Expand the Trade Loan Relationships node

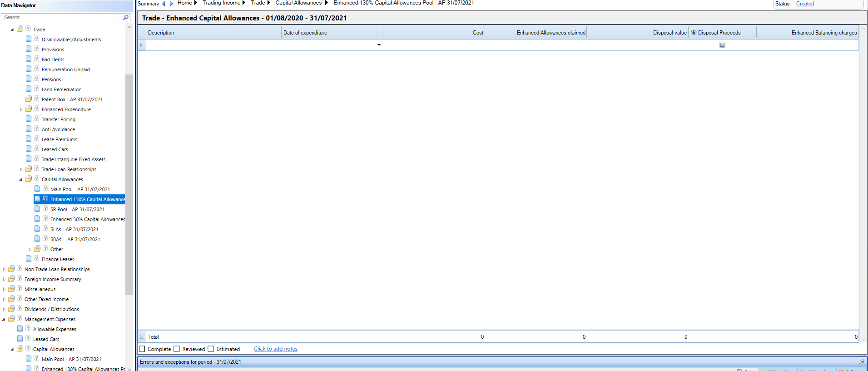(21, 169)
